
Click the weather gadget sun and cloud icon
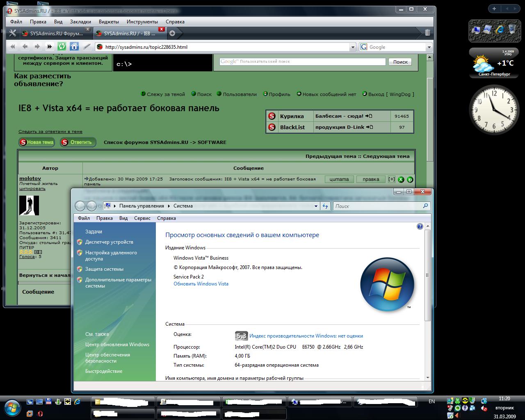(x=482, y=64)
